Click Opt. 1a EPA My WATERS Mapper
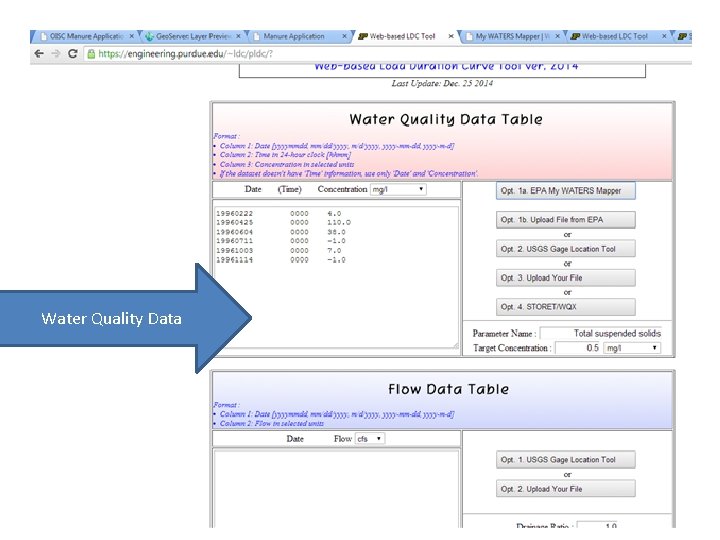 coord(566,191)
